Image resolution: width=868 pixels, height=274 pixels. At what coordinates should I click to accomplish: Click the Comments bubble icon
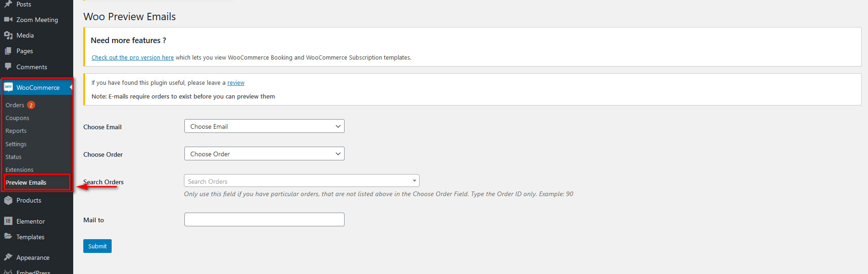(8, 67)
